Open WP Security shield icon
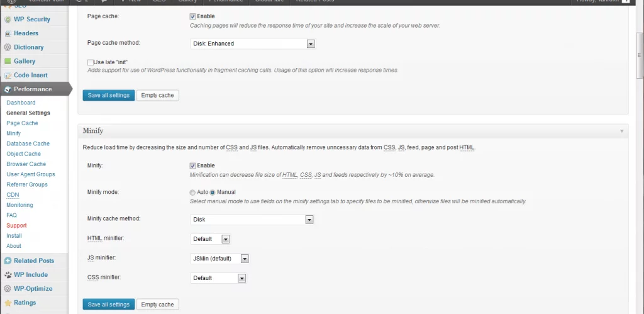This screenshot has height=314, width=644. click(x=8, y=20)
